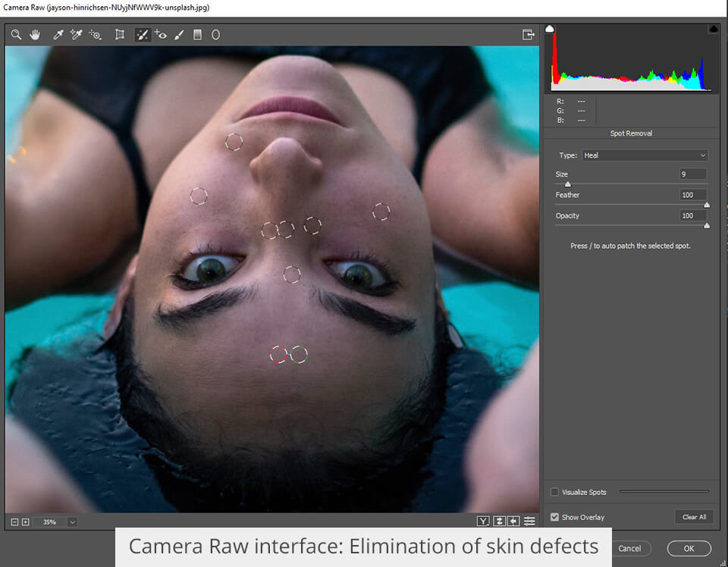Activate the Targeted Adjustment tool

(x=94, y=34)
